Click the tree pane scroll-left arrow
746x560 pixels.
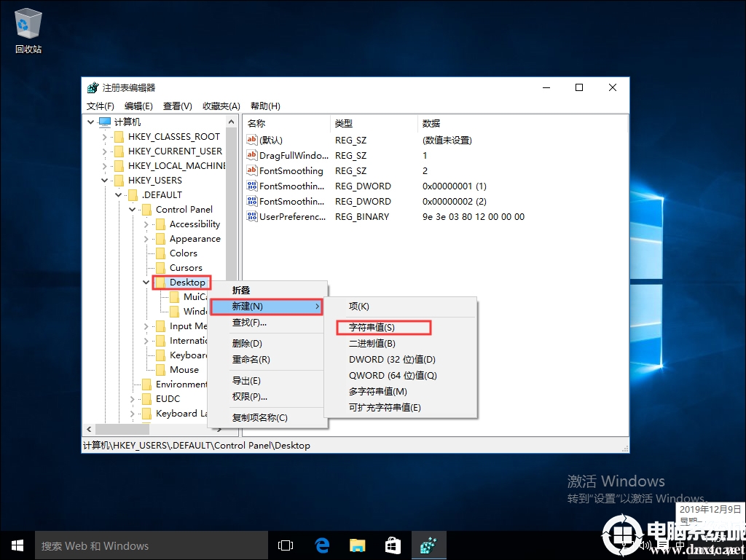point(89,429)
